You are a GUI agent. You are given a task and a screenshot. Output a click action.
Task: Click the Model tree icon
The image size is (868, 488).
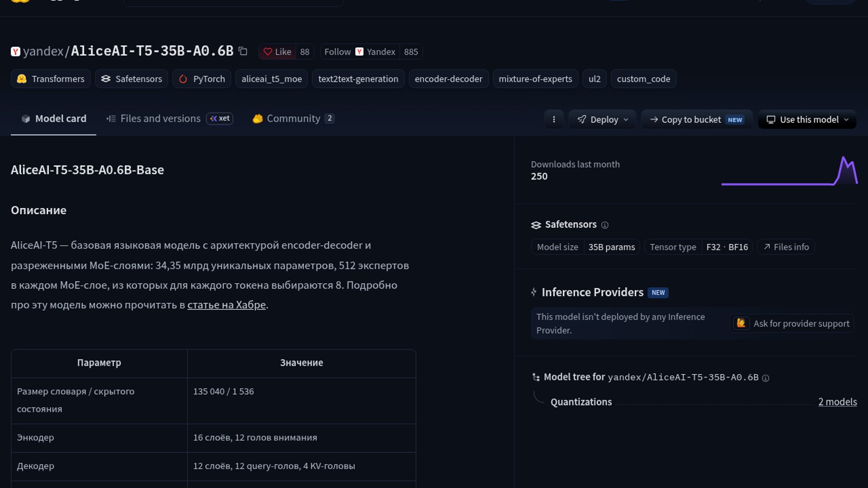[536, 377]
